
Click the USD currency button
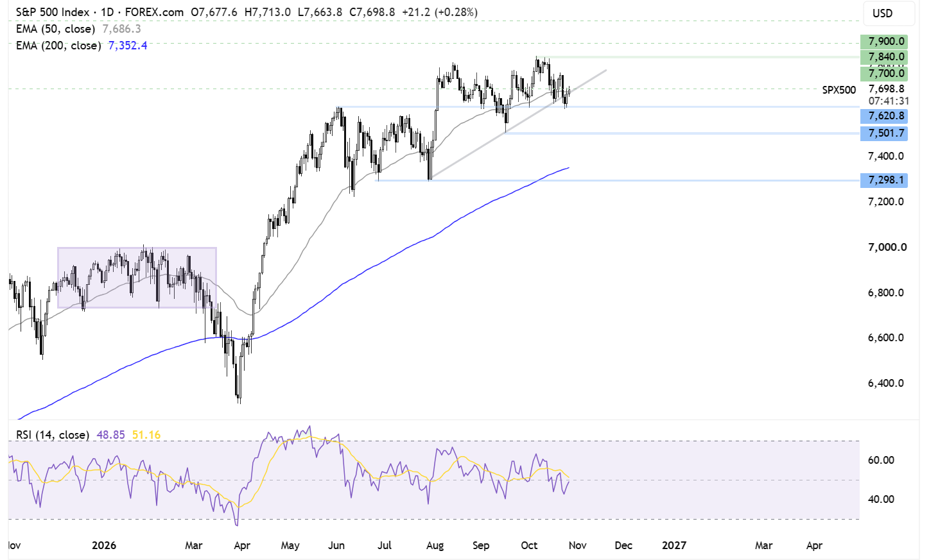(x=889, y=13)
